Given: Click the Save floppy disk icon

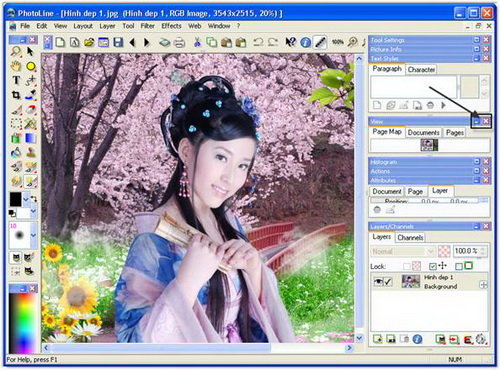Looking at the screenshot, I should 118,42.
